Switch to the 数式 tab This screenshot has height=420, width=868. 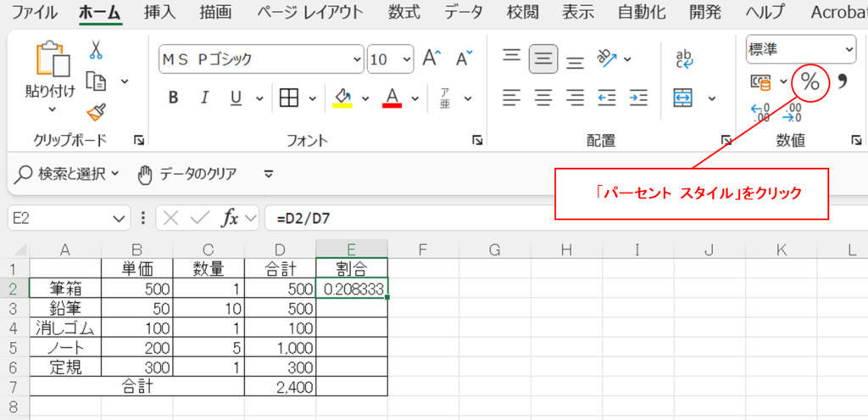(x=405, y=13)
